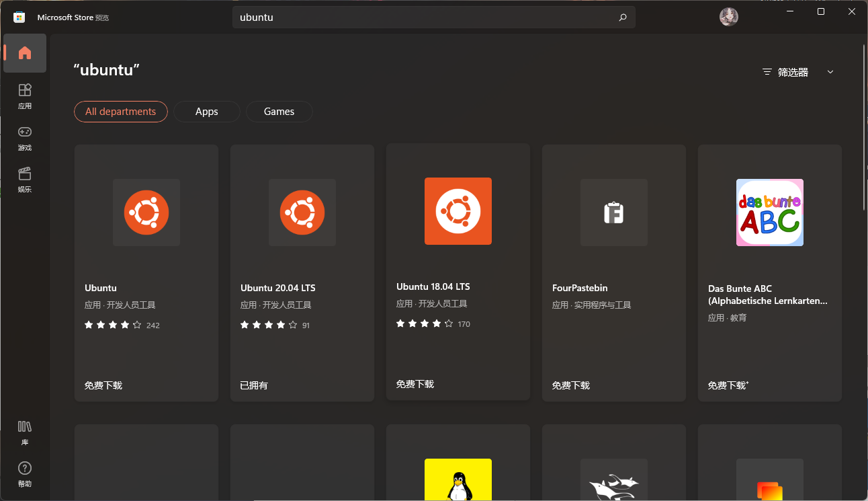Image resolution: width=868 pixels, height=501 pixels.
Task: Click the filter lines icon
Action: (x=767, y=72)
